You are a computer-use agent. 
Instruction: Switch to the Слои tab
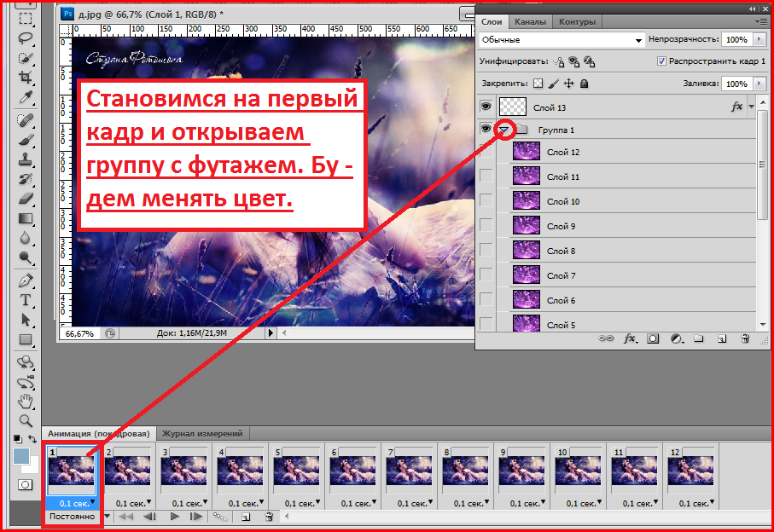pyautogui.click(x=492, y=21)
